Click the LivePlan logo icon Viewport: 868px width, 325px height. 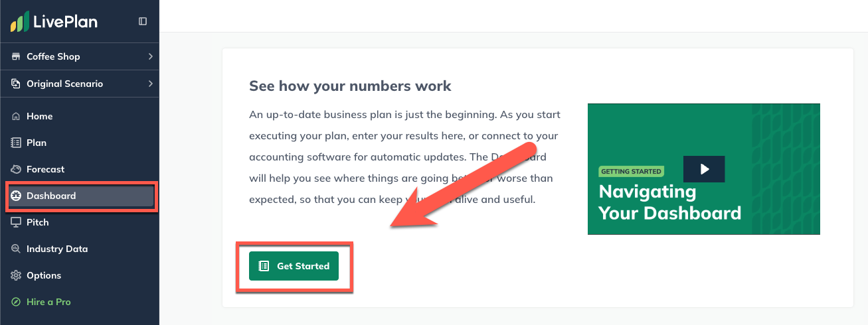pos(20,22)
